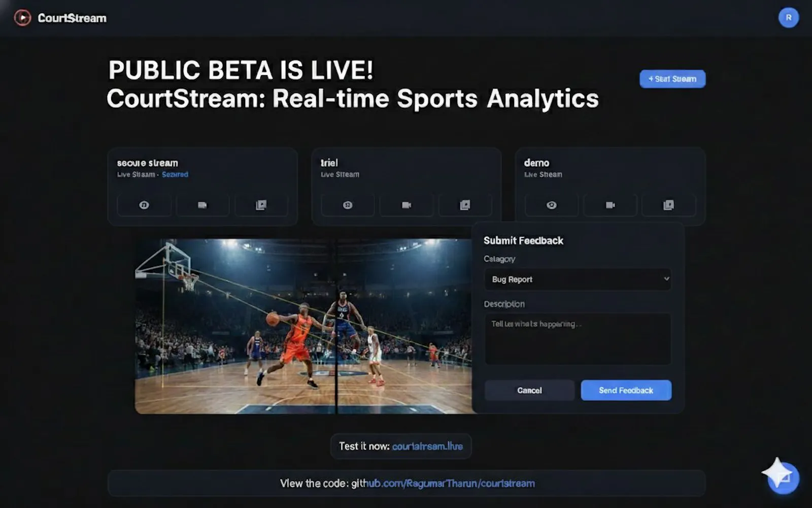Image resolution: width=812 pixels, height=508 pixels.
Task: Click the floating feedback chat icon
Action: (783, 478)
